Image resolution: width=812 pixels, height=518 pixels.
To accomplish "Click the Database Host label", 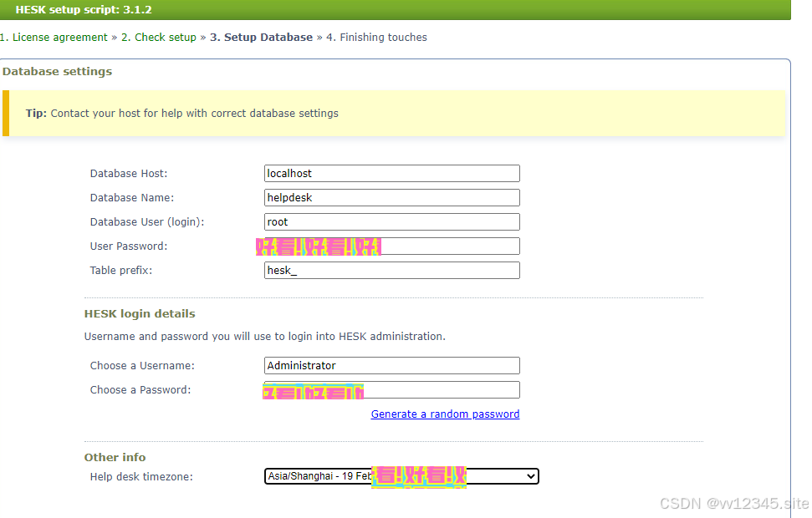I will [x=129, y=173].
